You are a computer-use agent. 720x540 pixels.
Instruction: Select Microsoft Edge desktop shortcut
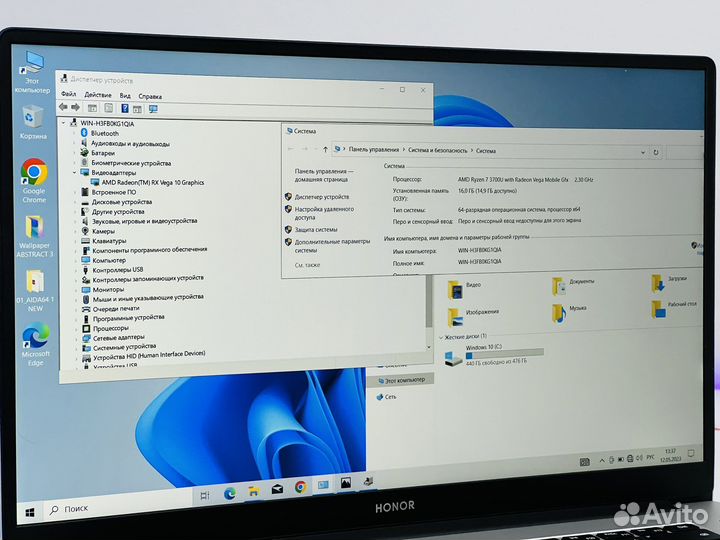[x=35, y=340]
